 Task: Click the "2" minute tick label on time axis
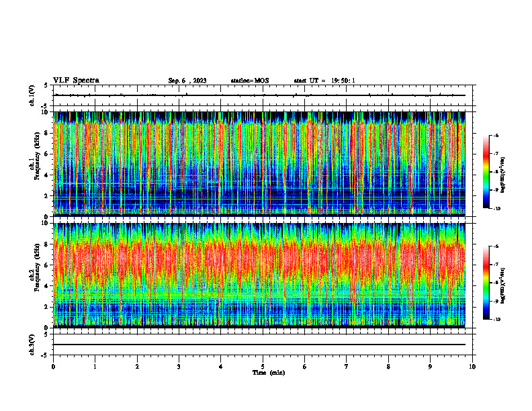137,367
